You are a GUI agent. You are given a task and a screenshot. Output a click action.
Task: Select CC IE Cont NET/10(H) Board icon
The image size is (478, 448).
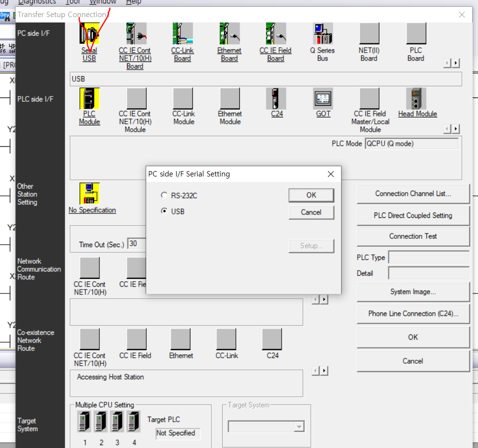click(136, 33)
